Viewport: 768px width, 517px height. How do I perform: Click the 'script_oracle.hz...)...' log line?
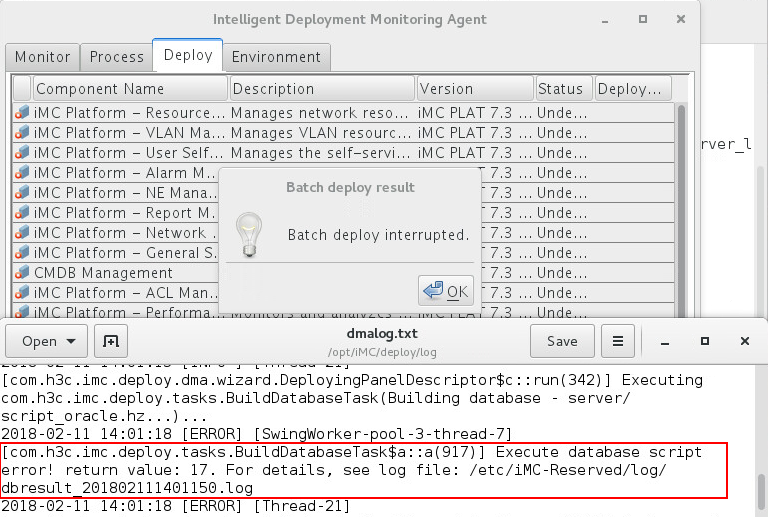click(x=104, y=416)
